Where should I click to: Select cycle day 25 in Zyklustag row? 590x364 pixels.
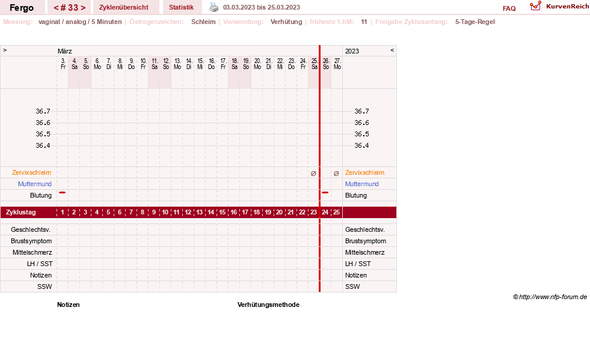(336, 212)
